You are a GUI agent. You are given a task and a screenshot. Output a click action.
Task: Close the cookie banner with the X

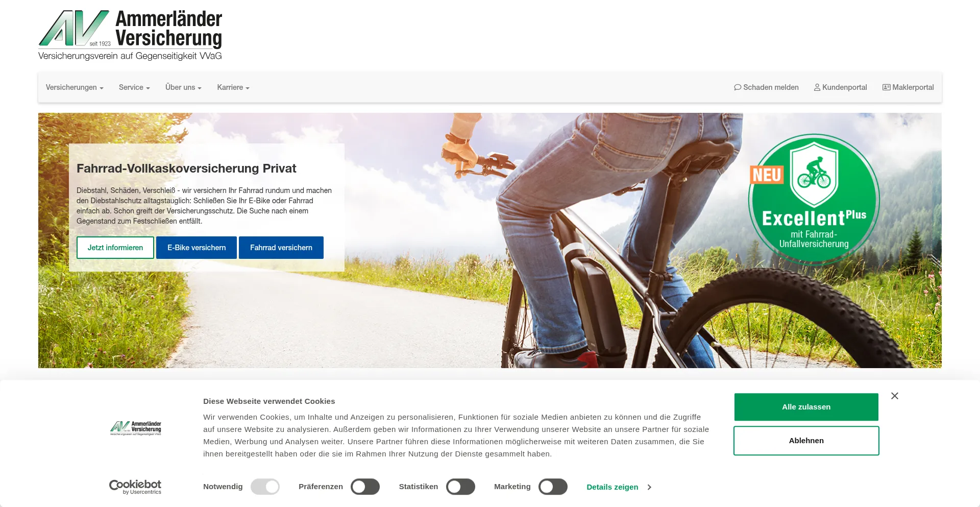click(895, 396)
